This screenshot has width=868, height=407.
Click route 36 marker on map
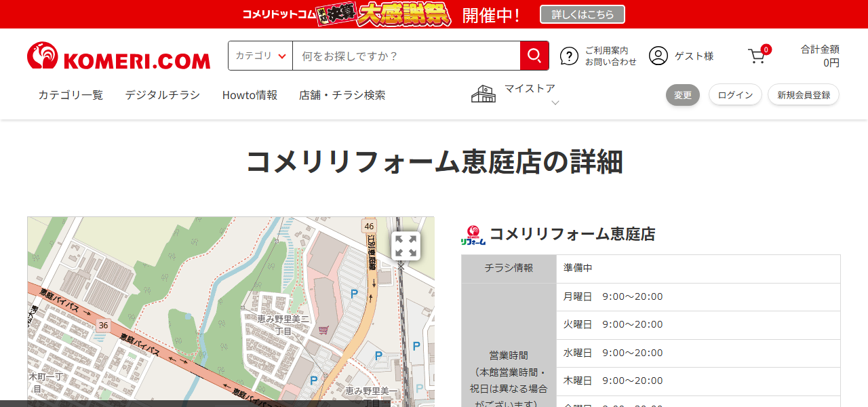pos(103,326)
